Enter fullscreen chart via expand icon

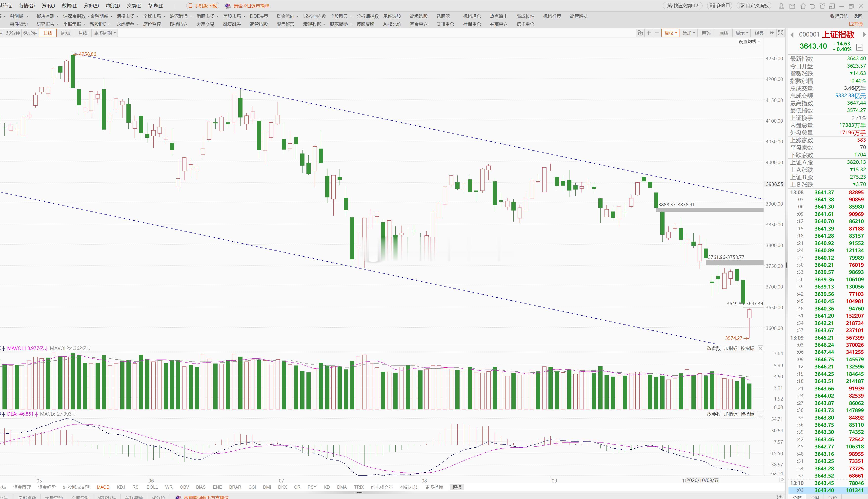click(x=781, y=33)
